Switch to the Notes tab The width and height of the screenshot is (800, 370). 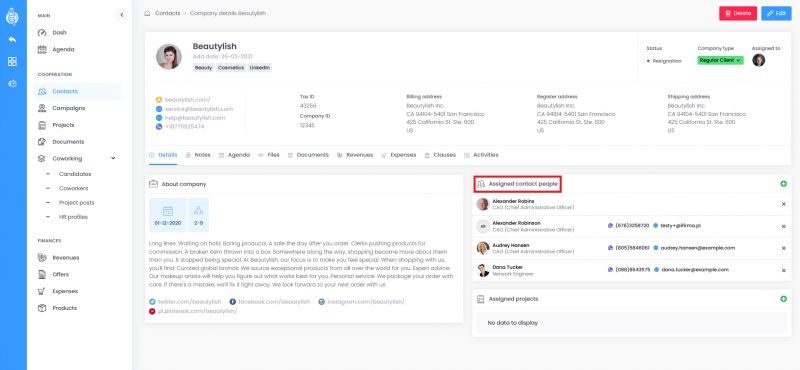coord(198,155)
